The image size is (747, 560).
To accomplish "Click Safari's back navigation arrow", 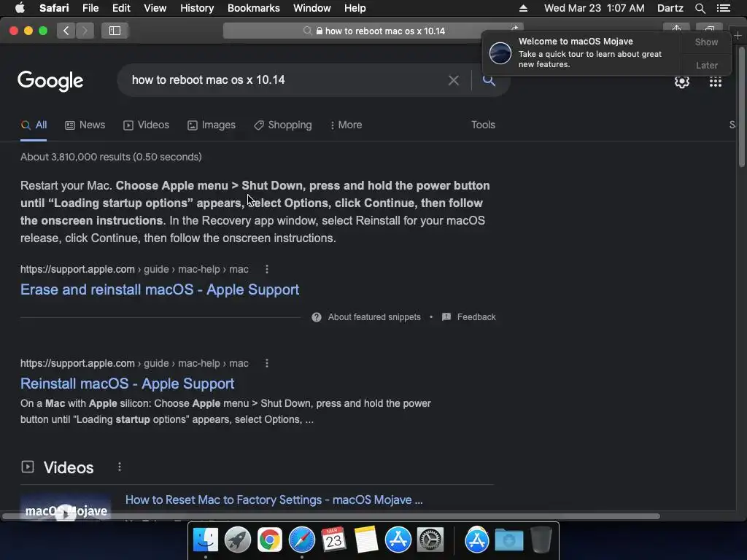I will pos(66,31).
